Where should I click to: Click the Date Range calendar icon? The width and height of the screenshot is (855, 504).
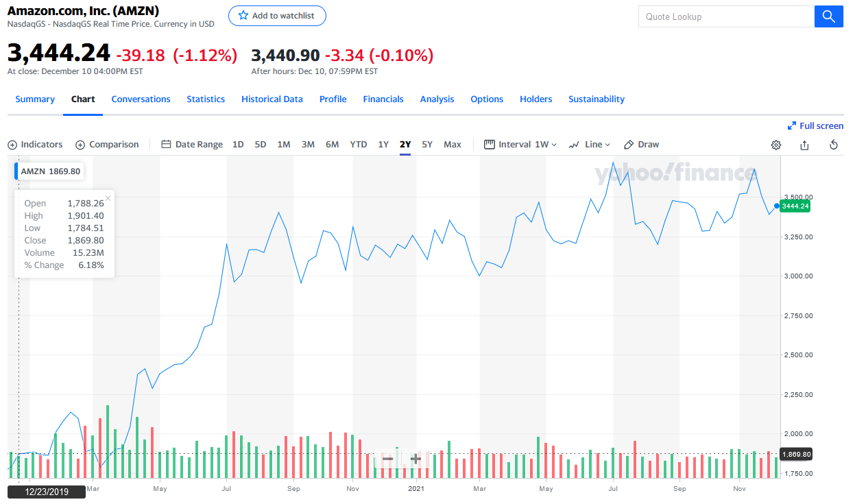[x=166, y=145]
